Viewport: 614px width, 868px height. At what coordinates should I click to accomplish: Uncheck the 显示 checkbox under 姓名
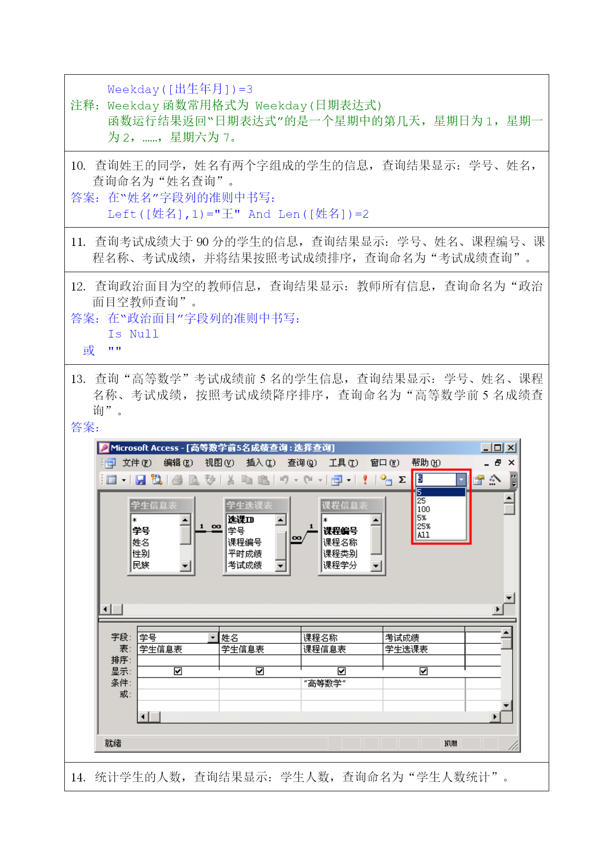260,672
